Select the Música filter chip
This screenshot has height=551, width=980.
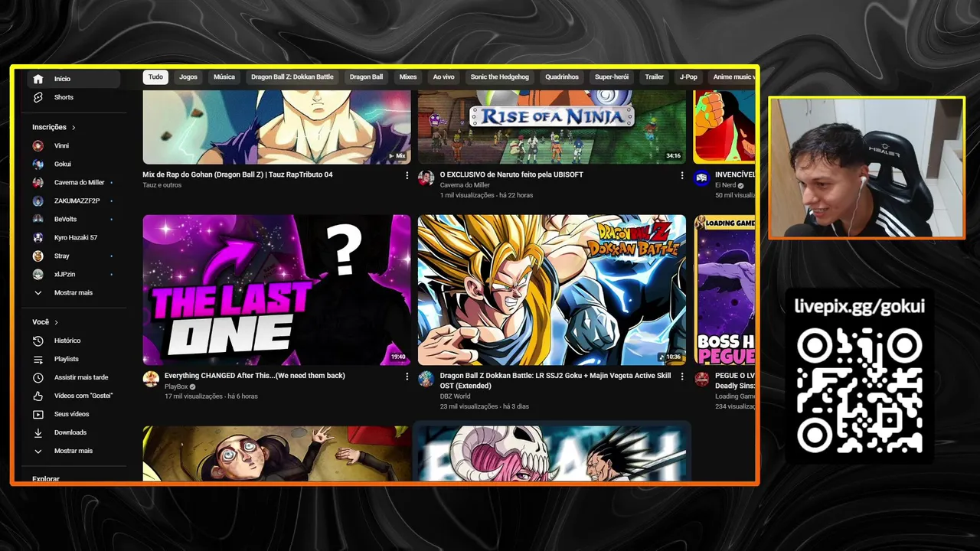tap(224, 77)
